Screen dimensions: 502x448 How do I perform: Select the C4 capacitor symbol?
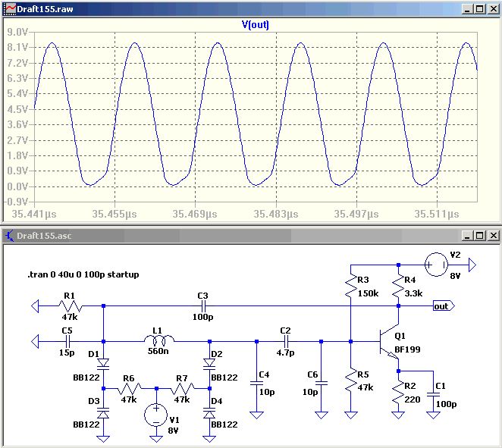256,383
